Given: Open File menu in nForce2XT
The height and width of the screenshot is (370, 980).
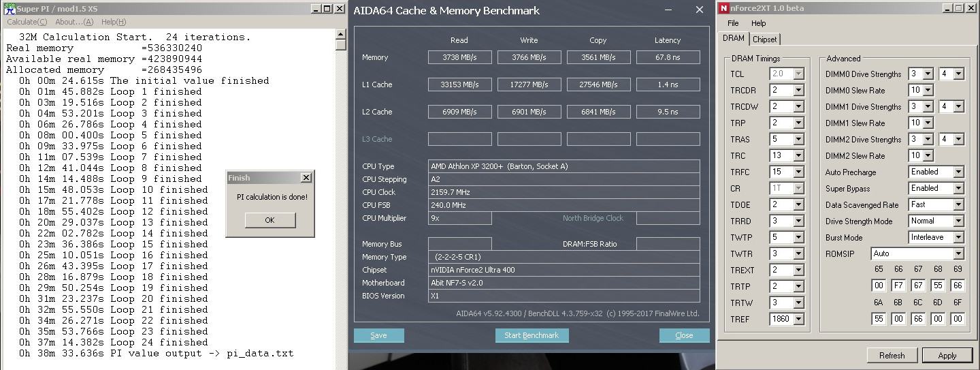Looking at the screenshot, I should pos(733,22).
